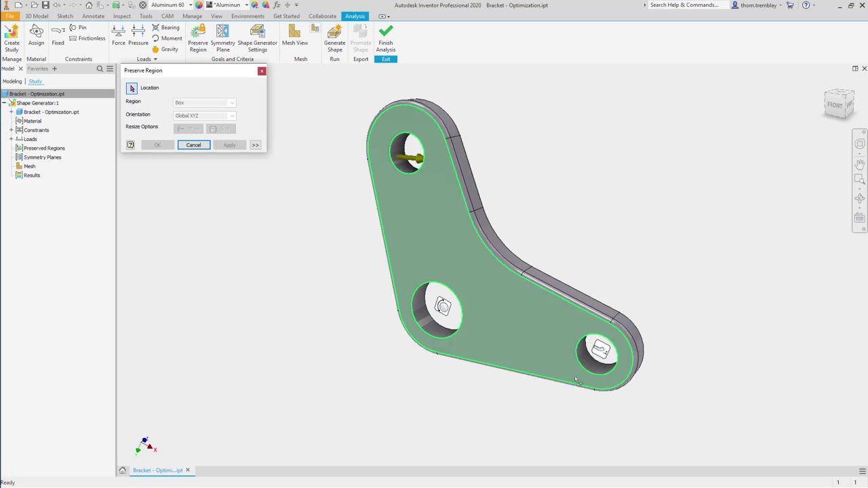Add a browser panel with plus
Viewport: 868px width, 488px height.
pos(54,68)
